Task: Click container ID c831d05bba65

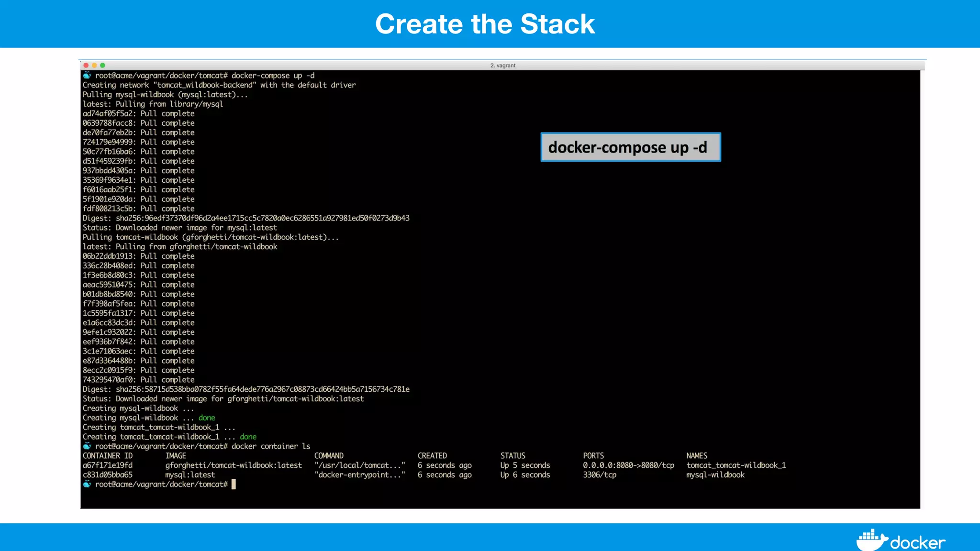Action: (108, 475)
